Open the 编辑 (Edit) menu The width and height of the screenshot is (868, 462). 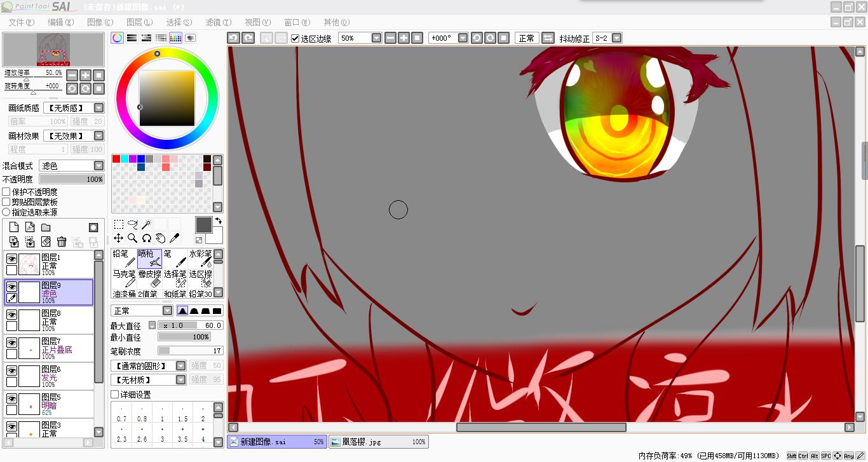click(61, 22)
